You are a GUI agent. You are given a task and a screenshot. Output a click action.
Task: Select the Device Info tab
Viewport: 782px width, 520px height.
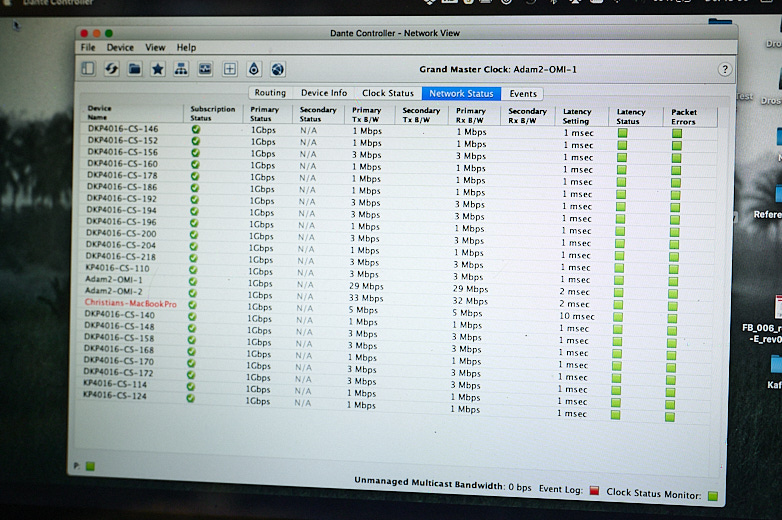(324, 93)
